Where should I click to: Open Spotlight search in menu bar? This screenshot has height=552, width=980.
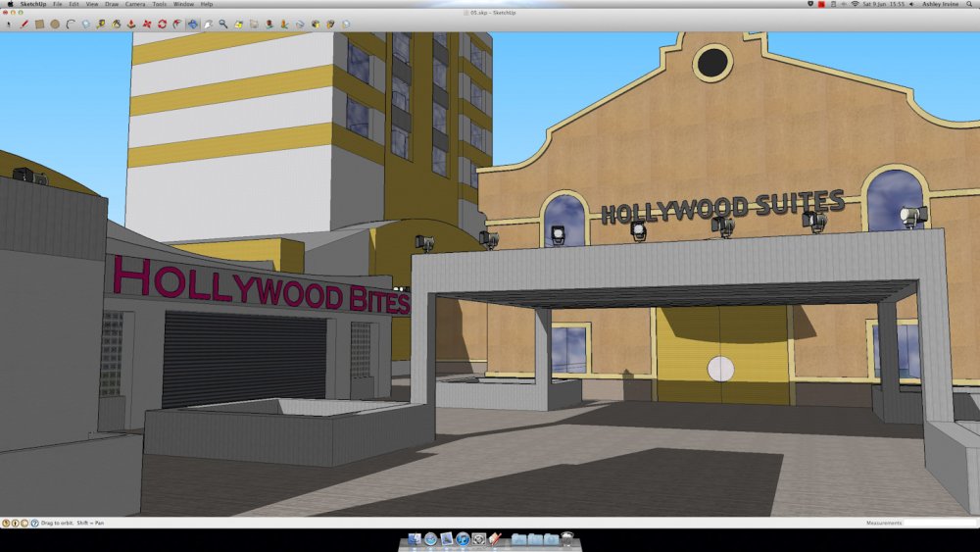tap(971, 4)
